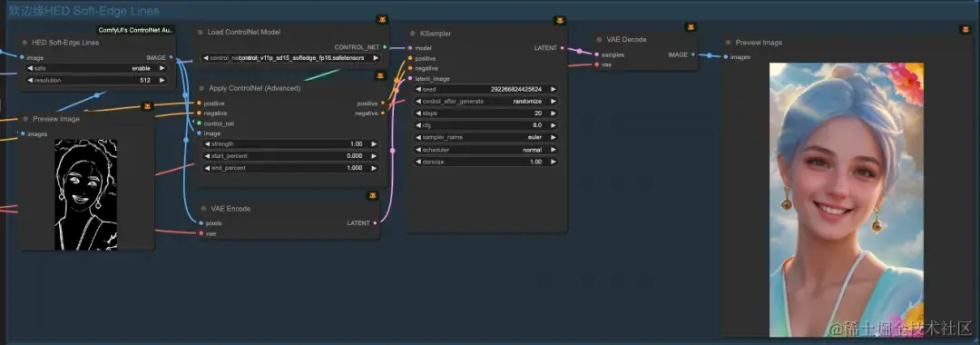This screenshot has height=345, width=980.
Task: Click control_net input port on Apply ControlNet
Action: pos(199,123)
